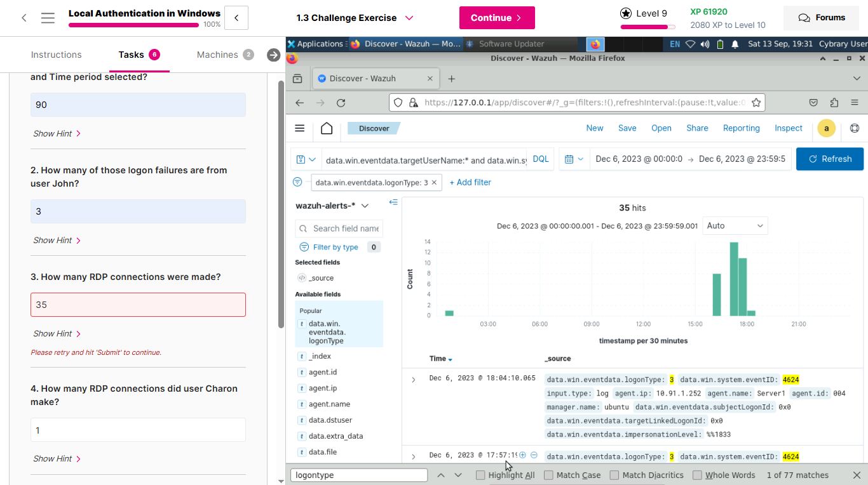Click the system notification bell icon
The height and width of the screenshot is (485, 868).
click(x=735, y=44)
